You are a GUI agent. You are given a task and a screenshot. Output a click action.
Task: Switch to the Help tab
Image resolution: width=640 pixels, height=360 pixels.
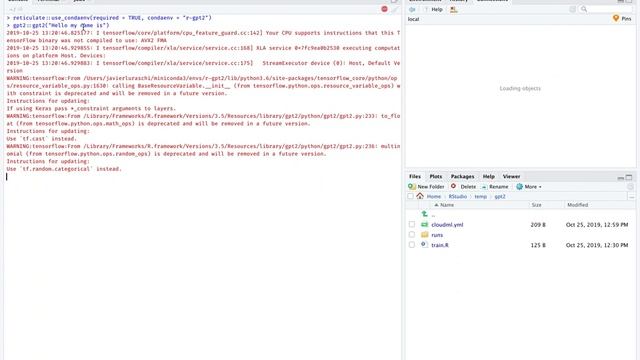coord(489,176)
